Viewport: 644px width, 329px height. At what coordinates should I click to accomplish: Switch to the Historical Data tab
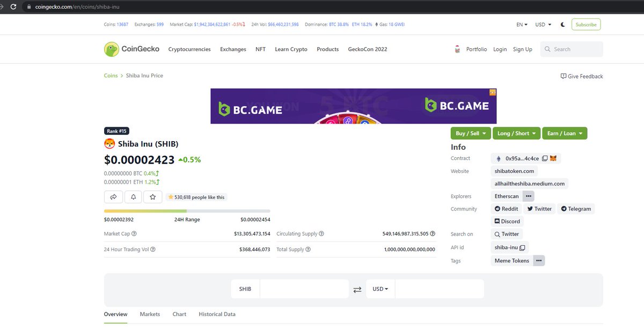(217, 314)
